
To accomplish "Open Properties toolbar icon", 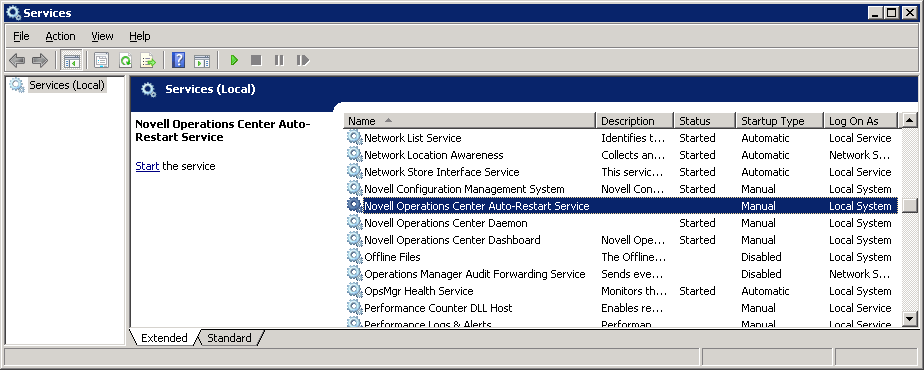I will [x=101, y=60].
